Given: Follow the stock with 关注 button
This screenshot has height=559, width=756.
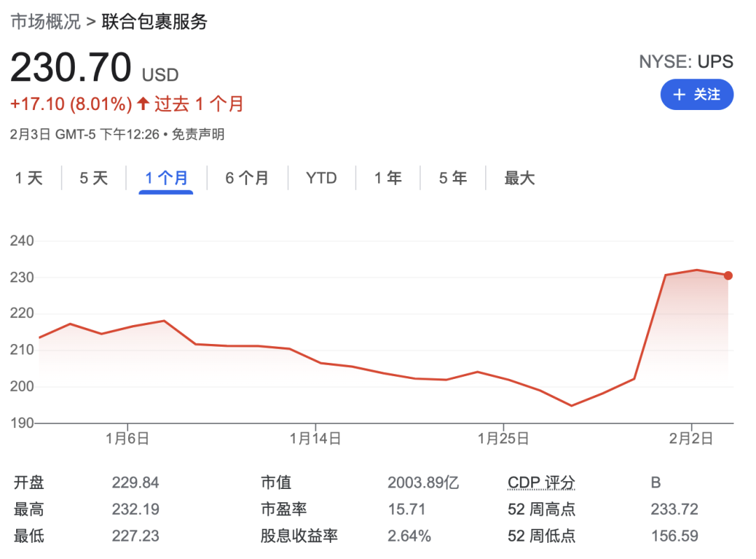Looking at the screenshot, I should (696, 95).
